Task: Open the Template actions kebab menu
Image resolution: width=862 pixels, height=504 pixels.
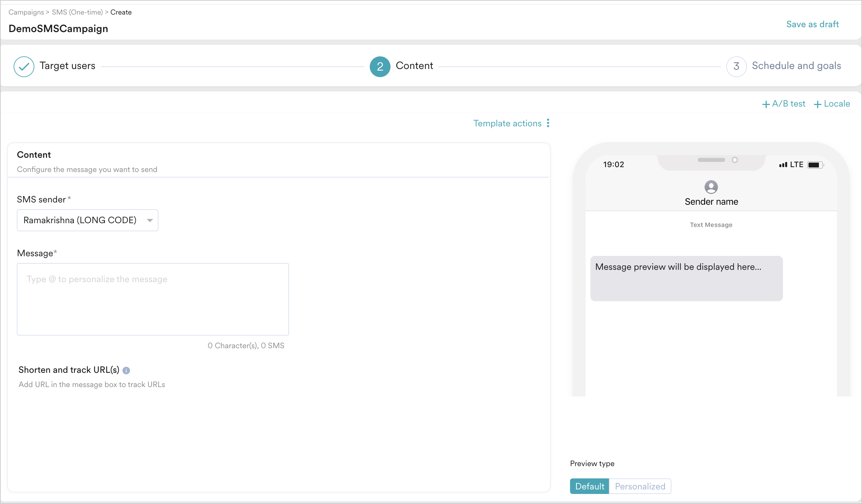Action: click(x=548, y=123)
